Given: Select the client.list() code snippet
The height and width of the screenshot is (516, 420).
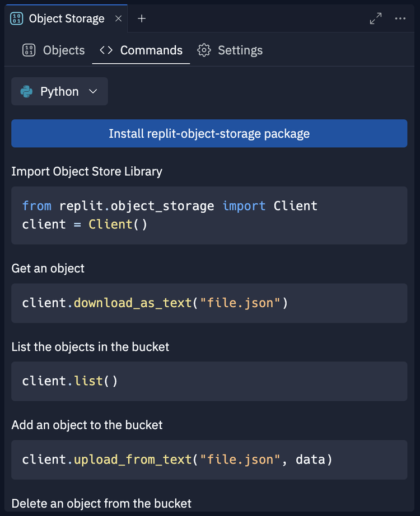Looking at the screenshot, I should [209, 381].
